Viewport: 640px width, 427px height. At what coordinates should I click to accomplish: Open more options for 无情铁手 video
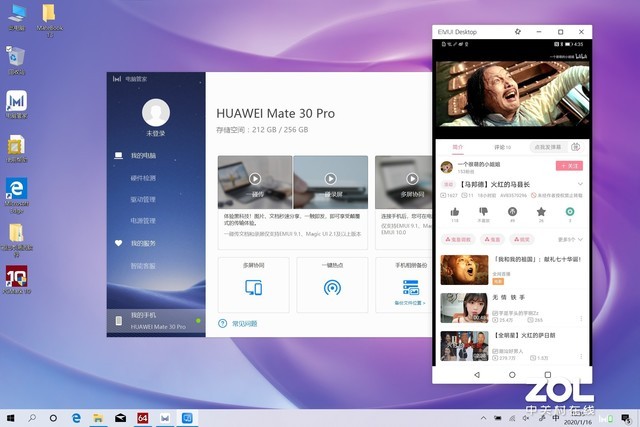click(581, 318)
